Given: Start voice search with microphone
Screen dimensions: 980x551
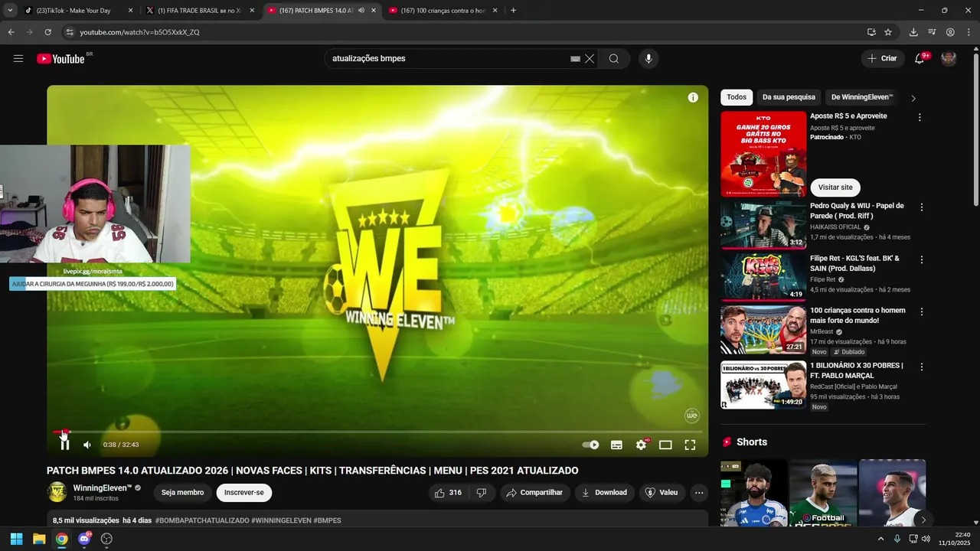Looking at the screenshot, I should pos(648,58).
